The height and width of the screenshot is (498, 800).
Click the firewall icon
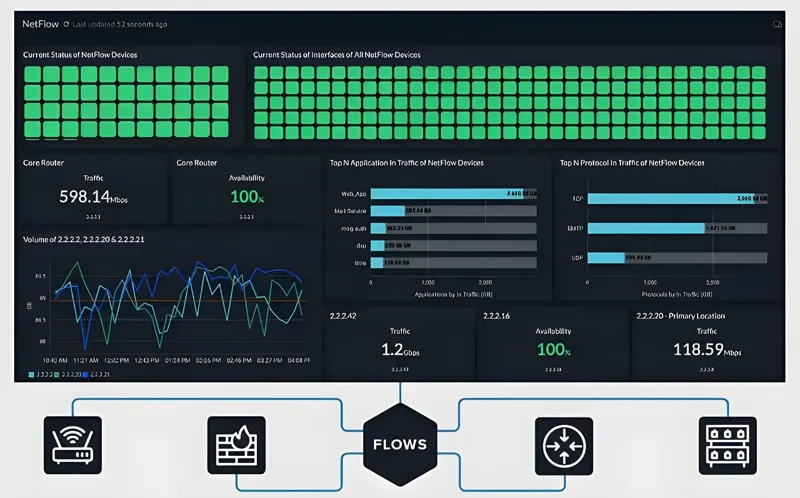pyautogui.click(x=236, y=444)
